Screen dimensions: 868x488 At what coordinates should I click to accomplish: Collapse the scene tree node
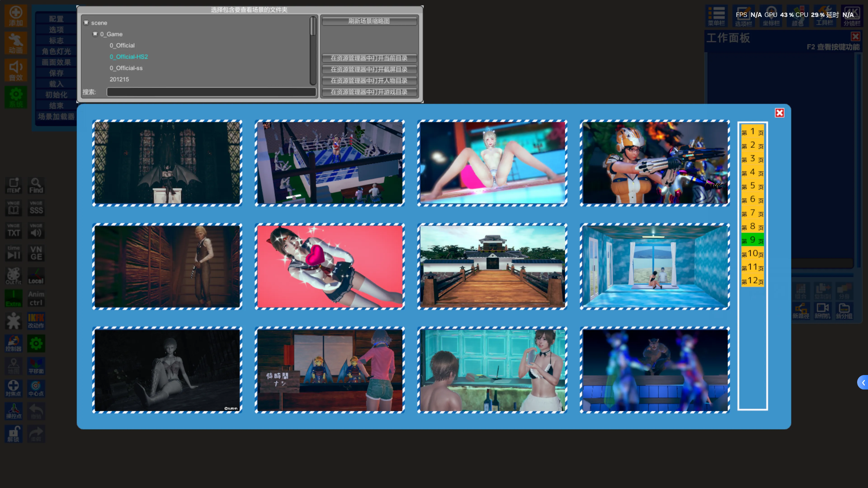coord(86,23)
